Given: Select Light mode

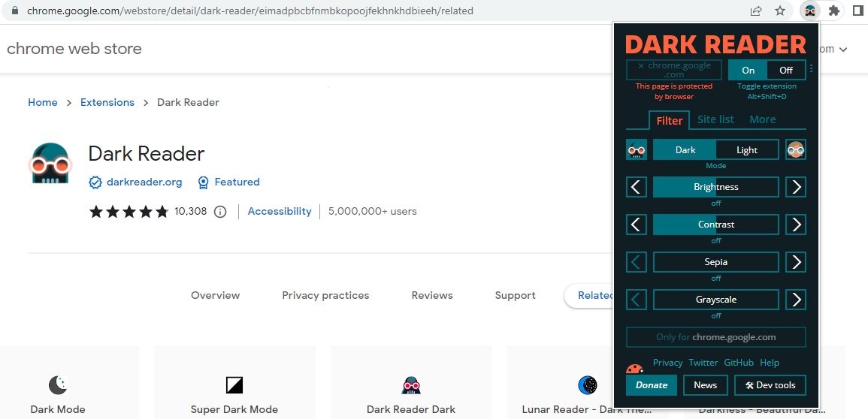Looking at the screenshot, I should coord(747,149).
